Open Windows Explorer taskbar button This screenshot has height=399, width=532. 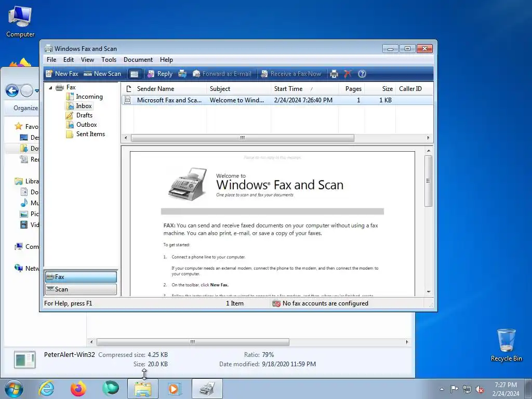[x=143, y=389]
